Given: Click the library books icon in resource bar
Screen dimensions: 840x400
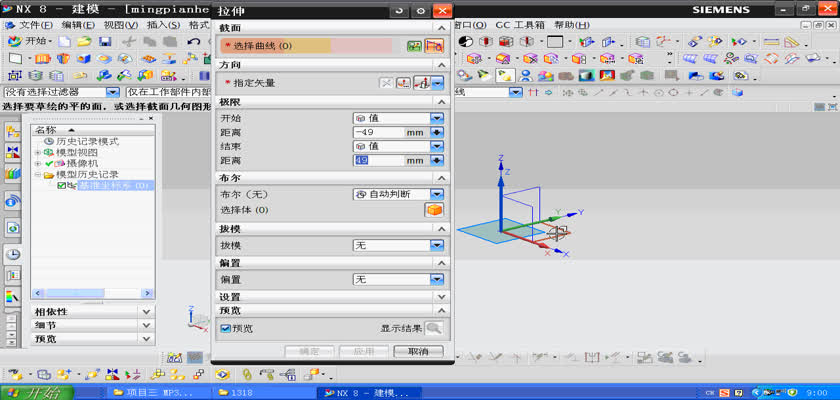Looking at the screenshot, I should click(x=13, y=173).
